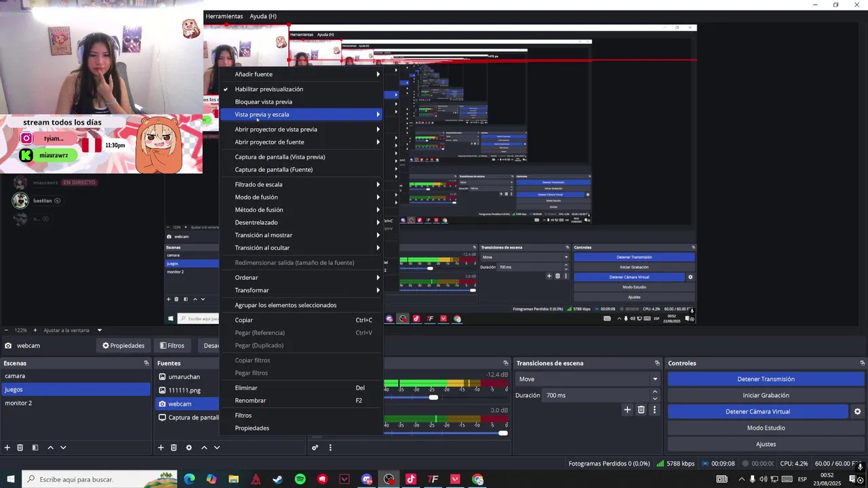The width and height of the screenshot is (868, 488).
Task: Click Filtros button in source toolbar
Action: tap(172, 346)
